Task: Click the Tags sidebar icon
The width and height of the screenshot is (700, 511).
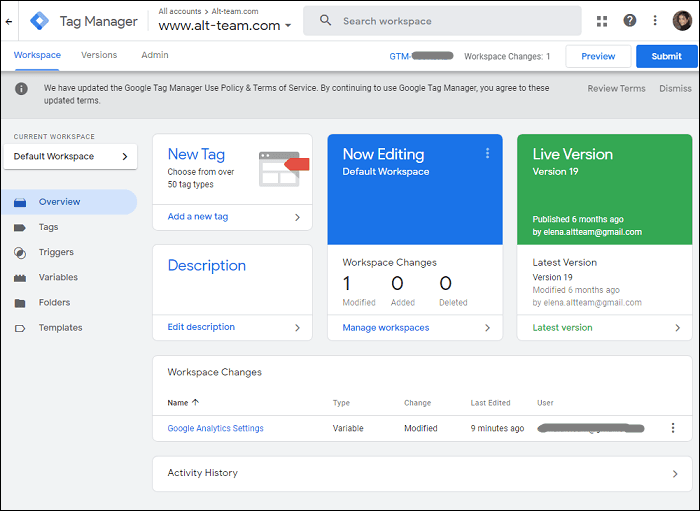Action: tap(20, 228)
